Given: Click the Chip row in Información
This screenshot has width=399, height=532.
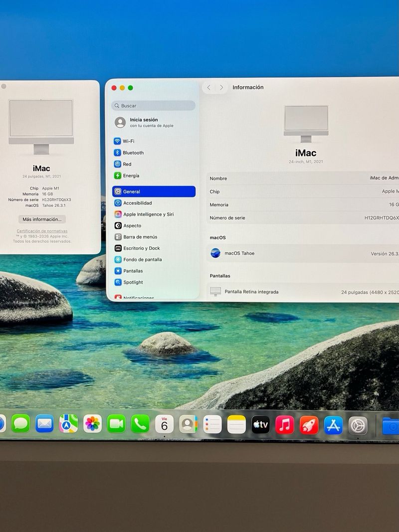Looking at the screenshot, I should point(303,191).
